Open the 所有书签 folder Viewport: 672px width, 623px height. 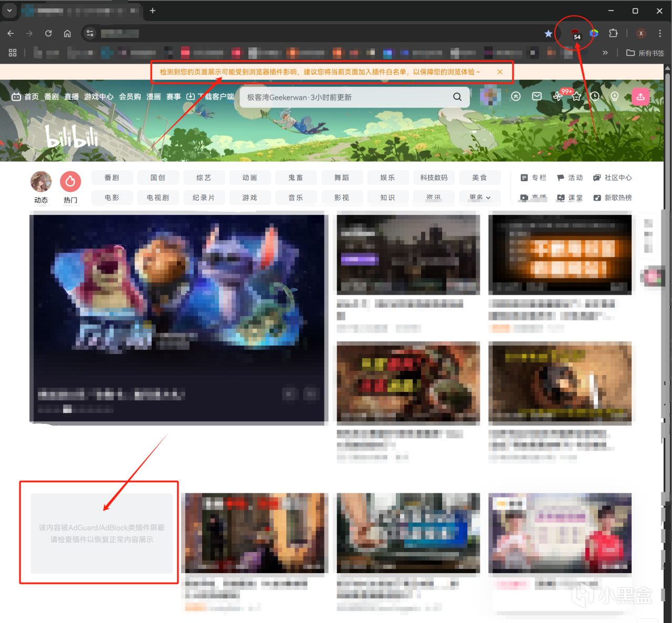[x=645, y=53]
